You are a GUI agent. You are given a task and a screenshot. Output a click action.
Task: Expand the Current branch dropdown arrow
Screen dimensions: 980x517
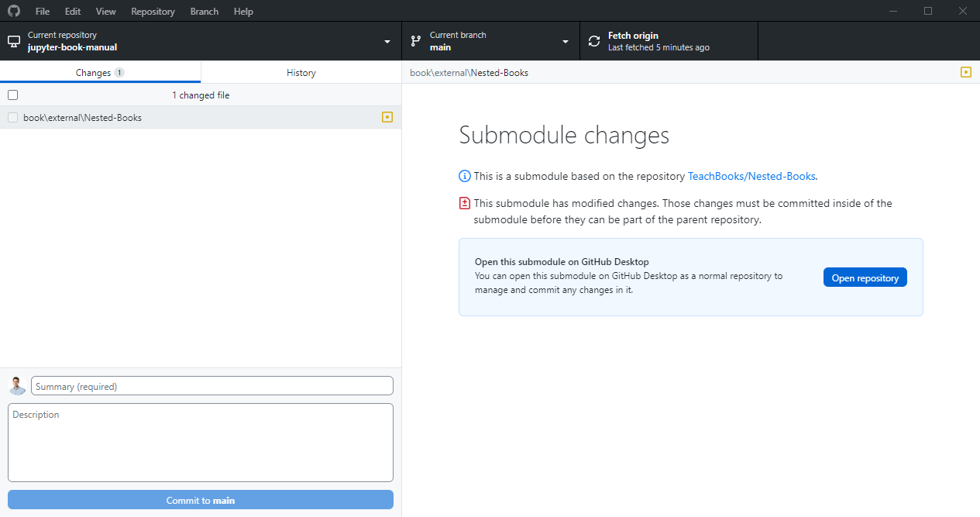pos(566,41)
